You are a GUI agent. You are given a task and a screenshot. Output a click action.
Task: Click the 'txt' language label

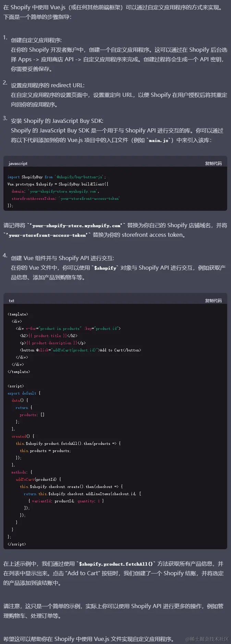[11, 301]
